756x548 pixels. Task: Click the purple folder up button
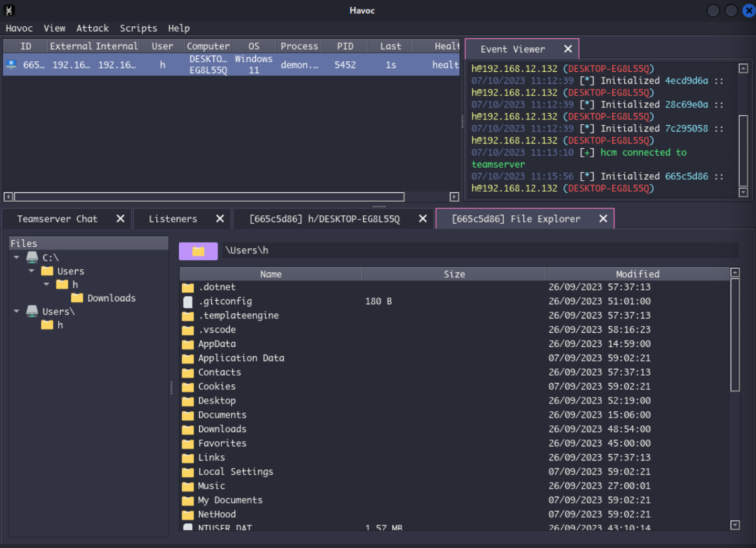pyautogui.click(x=198, y=251)
